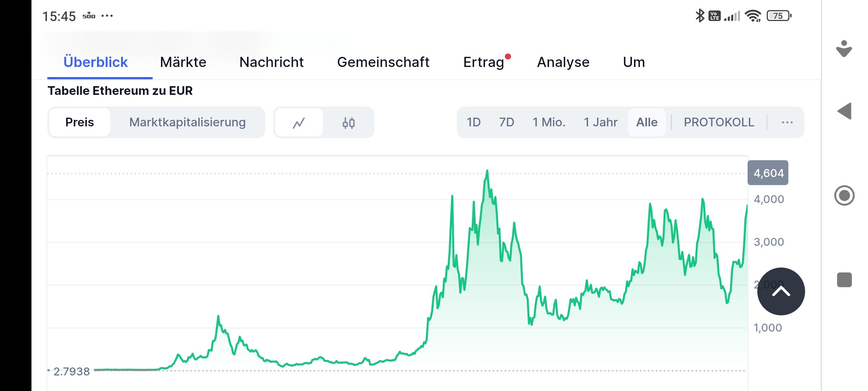Set chart range to 1D

(x=473, y=122)
